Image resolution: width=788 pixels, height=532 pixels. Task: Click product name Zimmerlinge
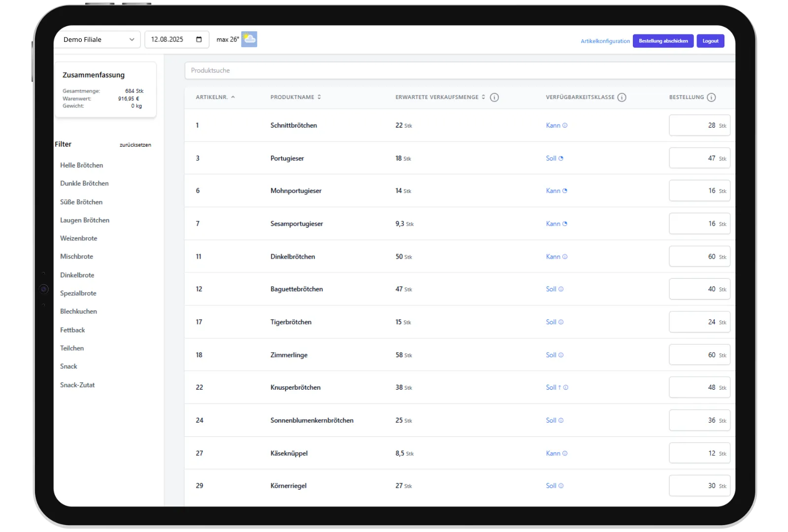pos(289,355)
